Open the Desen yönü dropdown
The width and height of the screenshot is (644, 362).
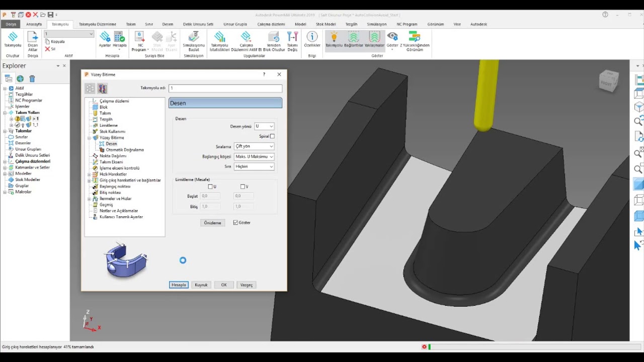pyautogui.click(x=264, y=126)
